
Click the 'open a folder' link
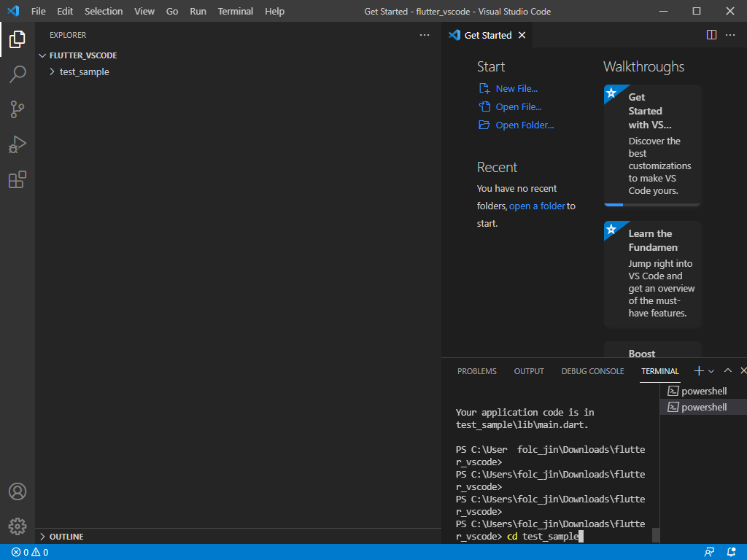[x=537, y=206]
